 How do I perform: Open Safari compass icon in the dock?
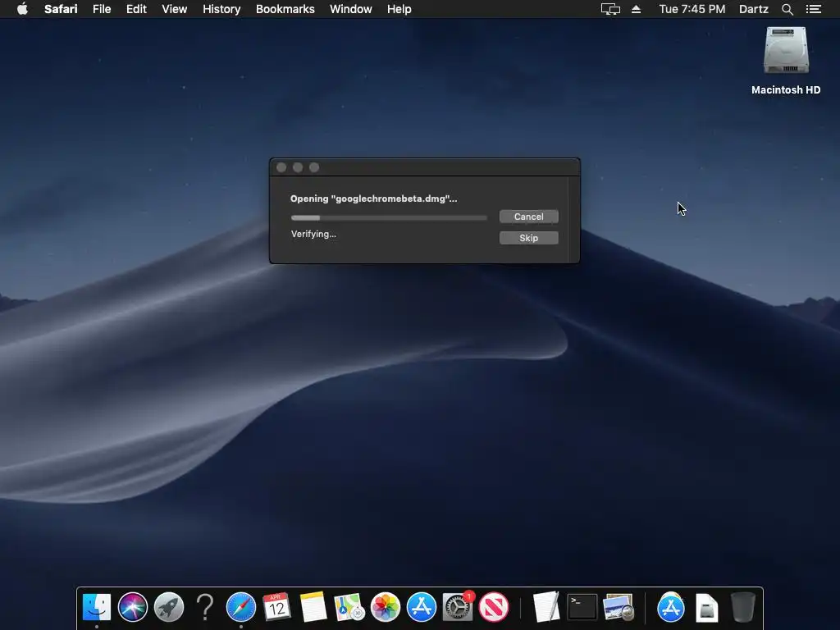pyautogui.click(x=241, y=607)
